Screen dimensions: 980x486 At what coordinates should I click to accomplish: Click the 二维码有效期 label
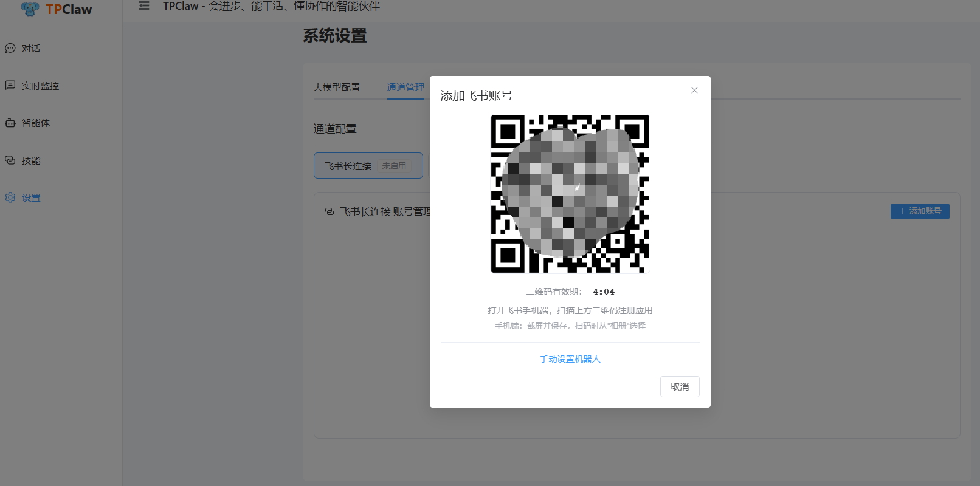[x=554, y=292]
